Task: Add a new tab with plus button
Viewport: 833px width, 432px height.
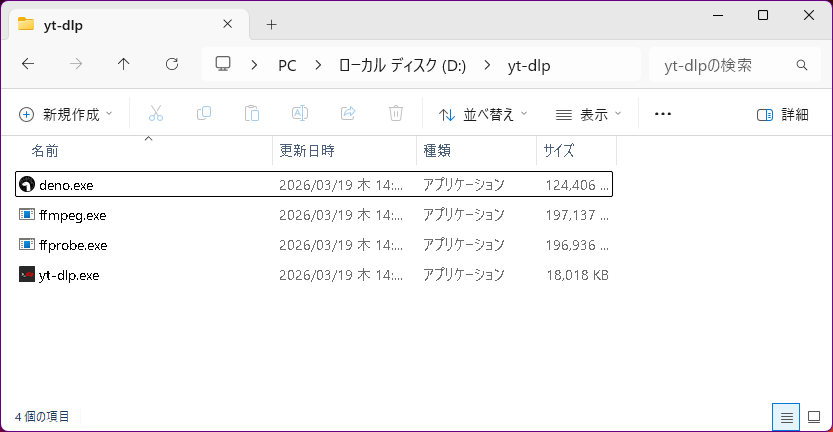Action: pos(271,24)
